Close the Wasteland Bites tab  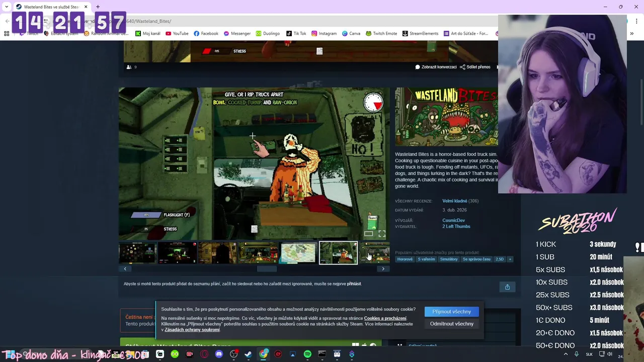[86, 7]
